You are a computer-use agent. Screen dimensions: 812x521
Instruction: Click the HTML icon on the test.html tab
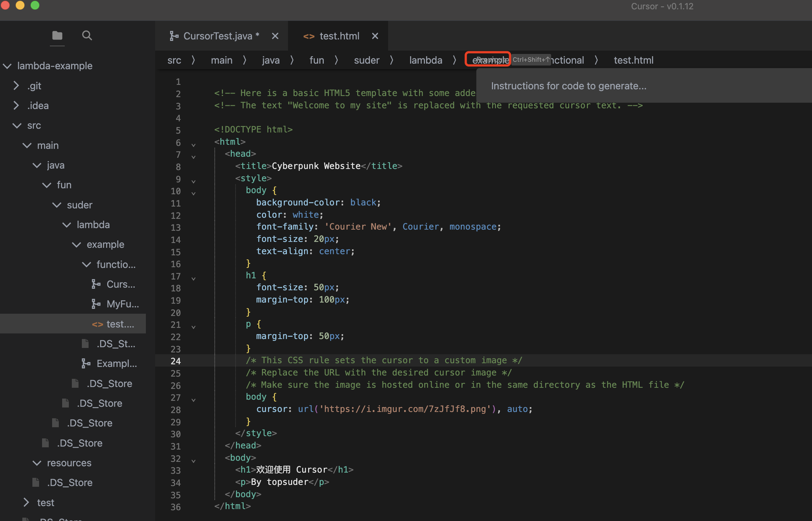pos(309,36)
